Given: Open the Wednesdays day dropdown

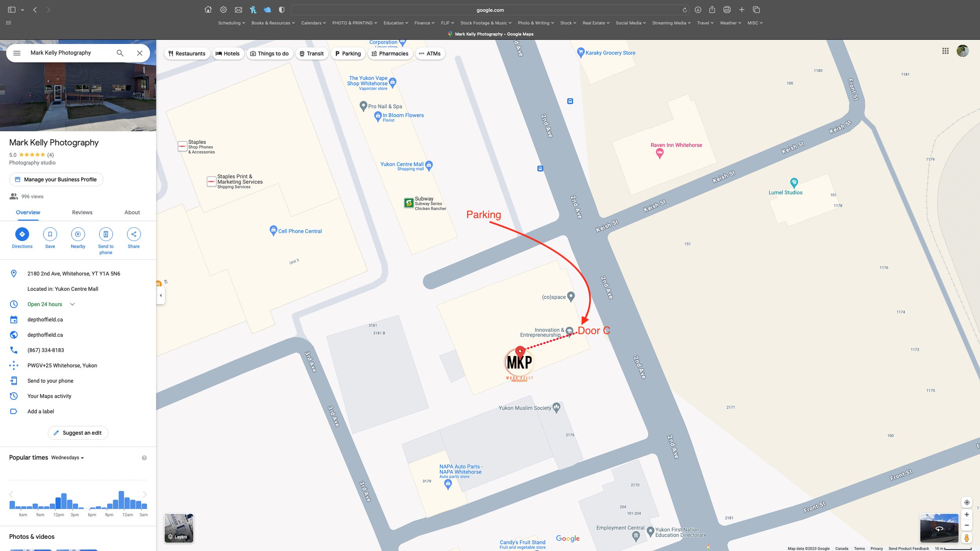Looking at the screenshot, I should click(67, 458).
